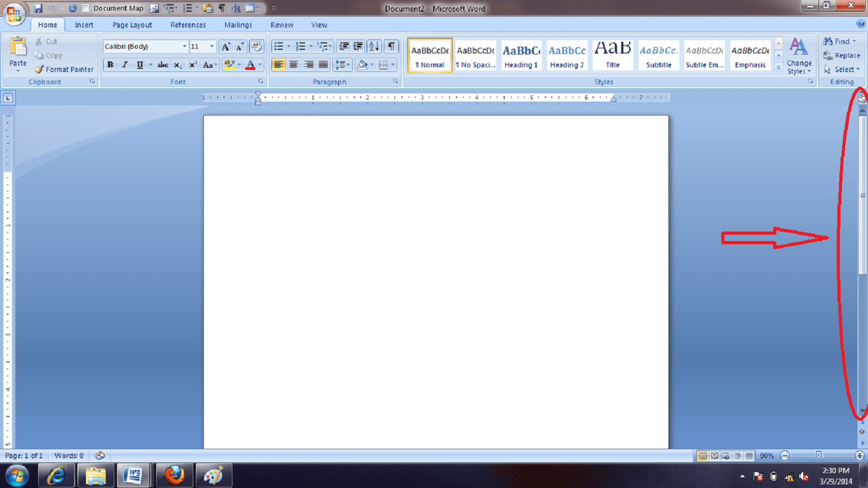868x488 pixels.
Task: Toggle Strikethrough formatting
Action: click(163, 65)
